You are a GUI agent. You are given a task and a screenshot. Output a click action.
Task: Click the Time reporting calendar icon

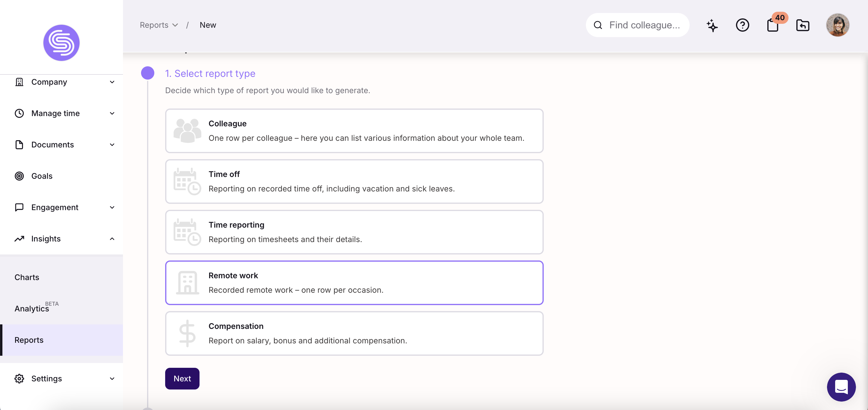point(187,232)
